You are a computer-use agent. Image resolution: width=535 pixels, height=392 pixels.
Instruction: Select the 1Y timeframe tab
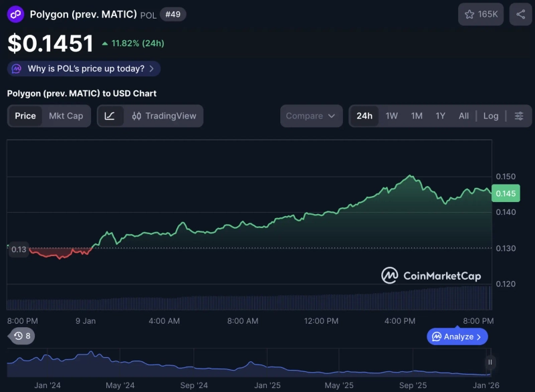(x=440, y=116)
